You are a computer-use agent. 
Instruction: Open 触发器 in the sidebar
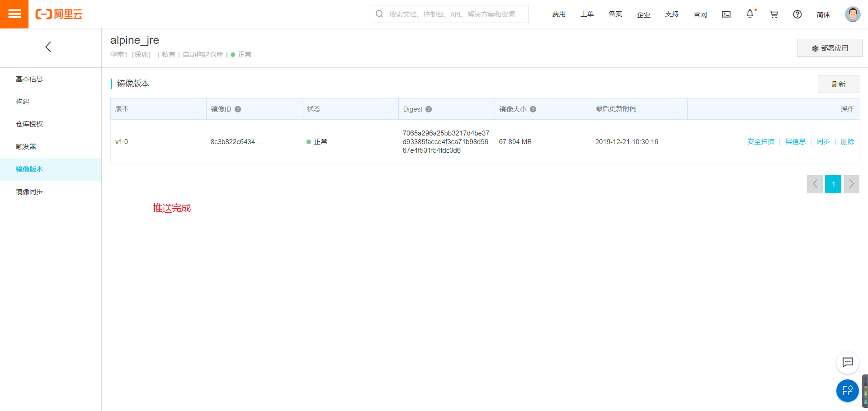[x=51, y=147]
